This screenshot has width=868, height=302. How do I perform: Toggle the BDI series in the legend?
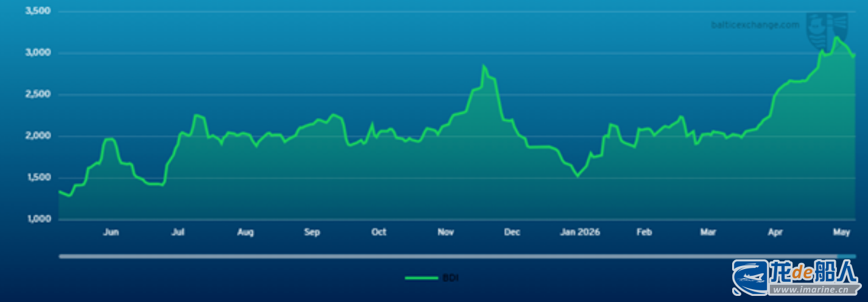432,278
